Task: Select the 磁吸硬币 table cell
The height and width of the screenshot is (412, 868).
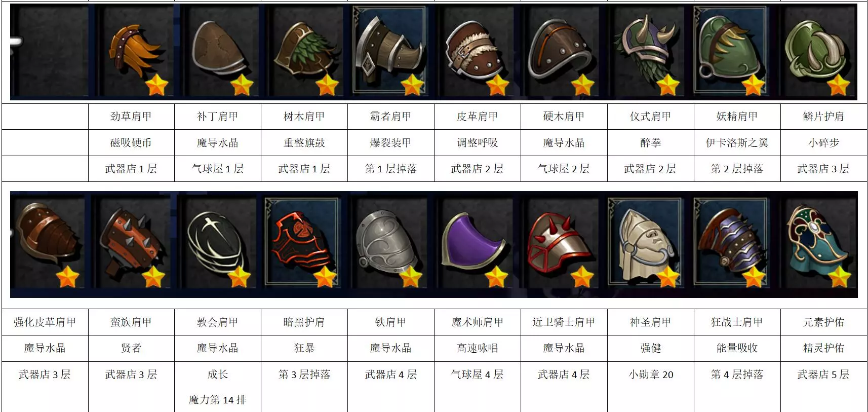Action: [131, 143]
